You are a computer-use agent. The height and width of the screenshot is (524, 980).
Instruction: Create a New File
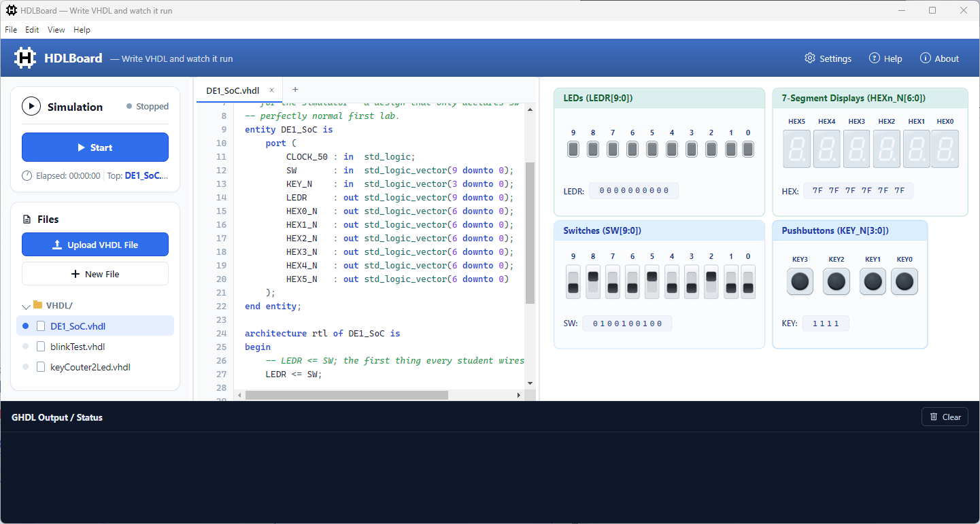pyautogui.click(x=95, y=274)
